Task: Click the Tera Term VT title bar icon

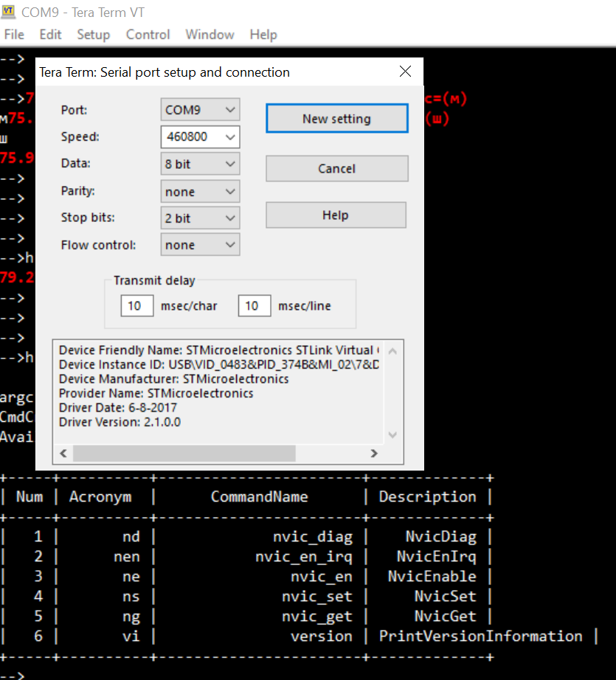Action: (9, 12)
